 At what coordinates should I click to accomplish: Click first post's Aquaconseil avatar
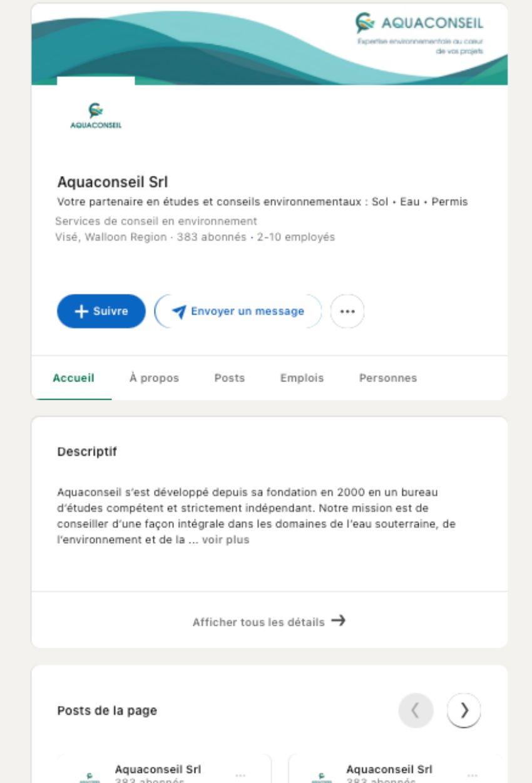point(90,776)
